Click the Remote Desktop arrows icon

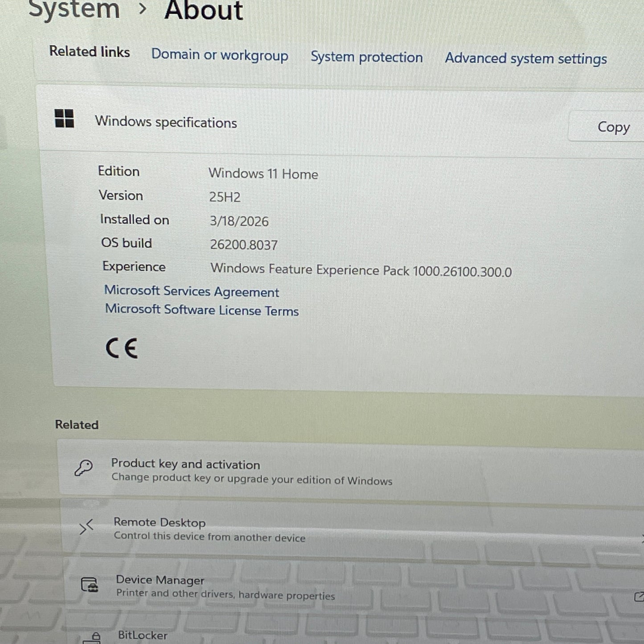[87, 528]
